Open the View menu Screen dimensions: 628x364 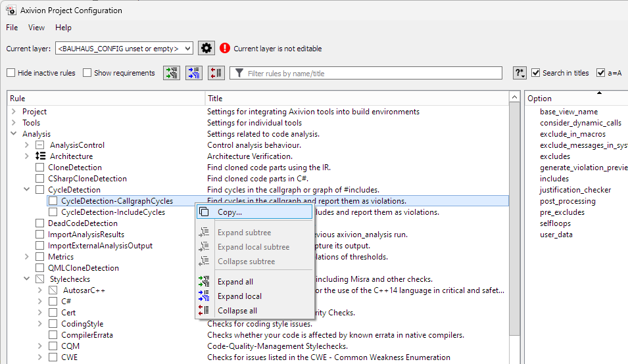pyautogui.click(x=36, y=27)
